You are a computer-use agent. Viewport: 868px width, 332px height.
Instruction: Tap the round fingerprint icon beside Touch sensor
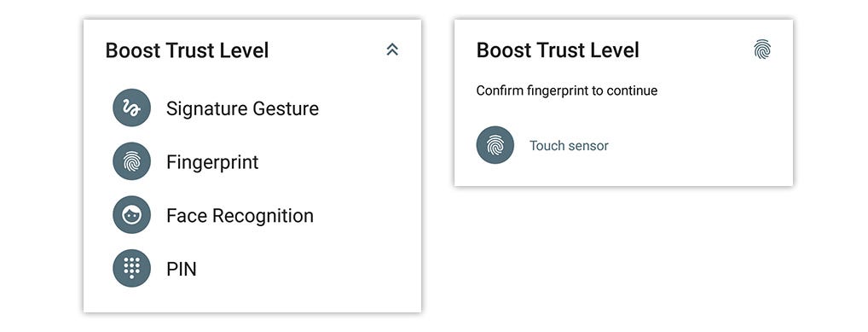tap(495, 145)
